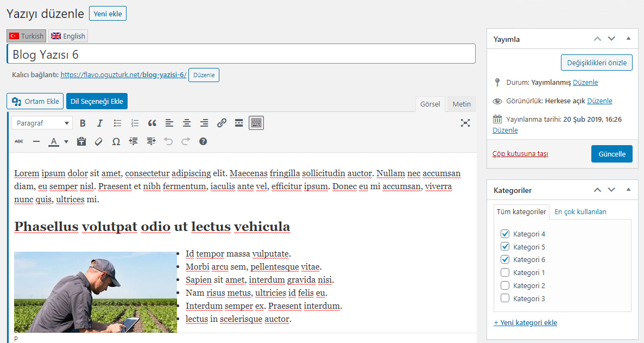Undo the last edit
This screenshot has height=343, width=644.
coord(168,141)
